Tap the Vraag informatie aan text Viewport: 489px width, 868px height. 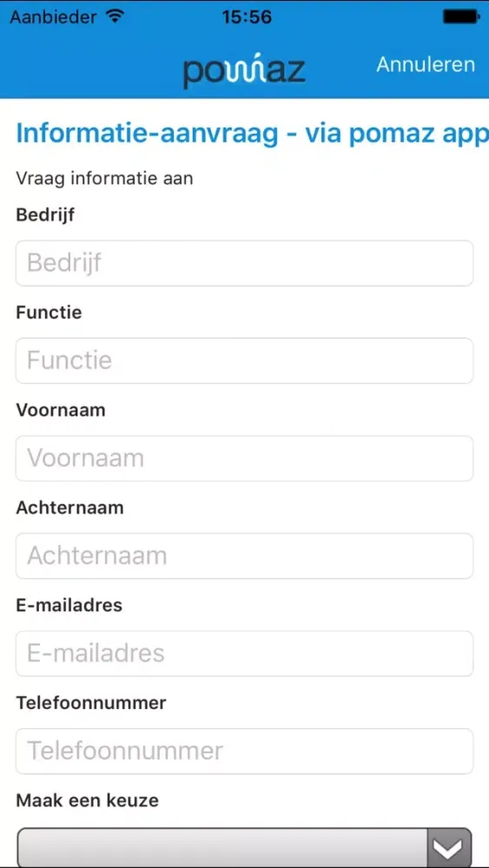104,179
